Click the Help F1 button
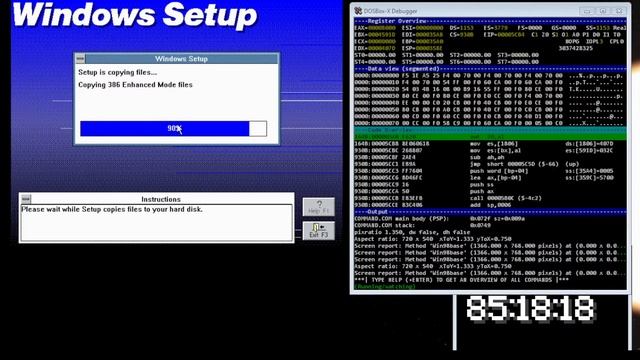Image resolution: width=640 pixels, height=360 pixels. click(318, 207)
